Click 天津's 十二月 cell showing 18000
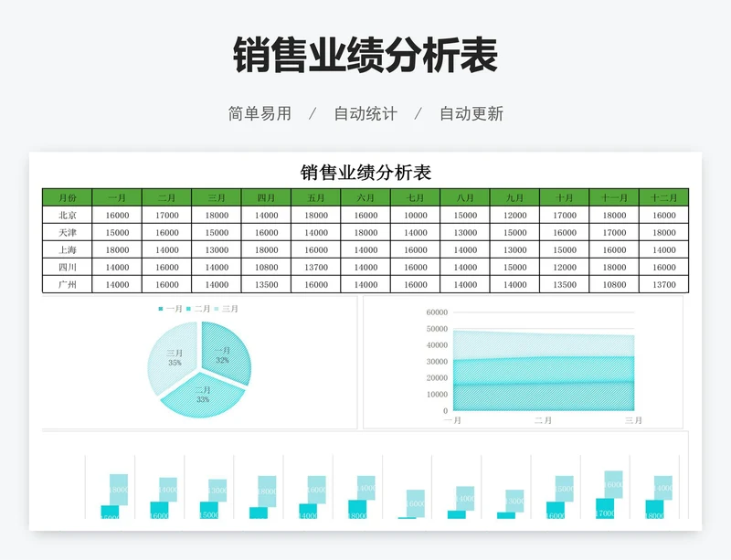The image size is (731, 560). 664,232
